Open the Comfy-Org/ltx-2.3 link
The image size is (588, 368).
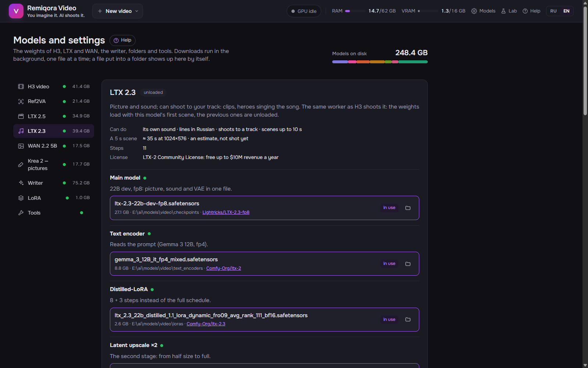click(206, 324)
